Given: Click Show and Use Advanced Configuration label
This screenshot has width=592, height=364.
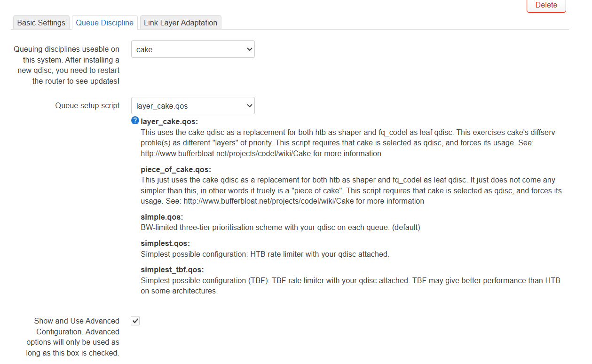Looking at the screenshot, I should [73, 337].
